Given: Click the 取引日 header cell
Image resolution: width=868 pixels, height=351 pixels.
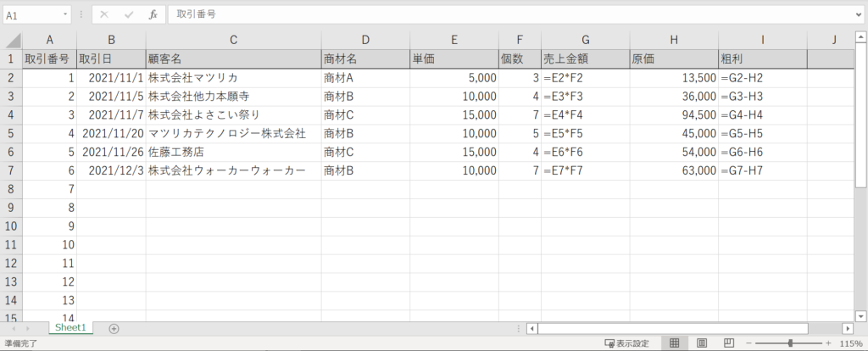Looking at the screenshot, I should [111, 58].
